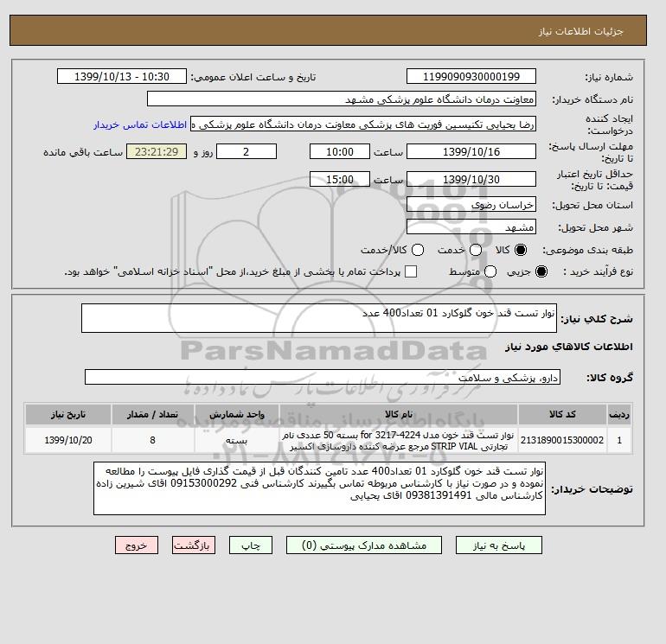Click the buyer notes text area
The height and width of the screenshot is (644, 666).
pos(319,488)
